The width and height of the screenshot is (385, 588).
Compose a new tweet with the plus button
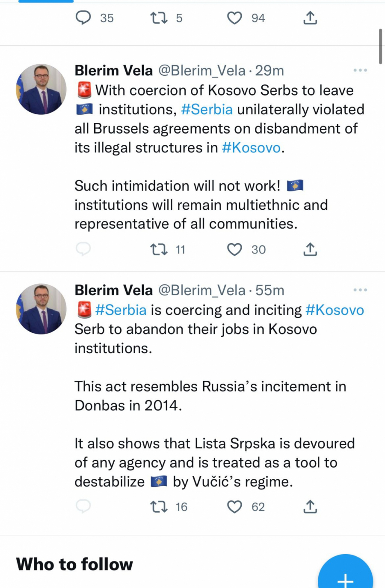(x=345, y=581)
